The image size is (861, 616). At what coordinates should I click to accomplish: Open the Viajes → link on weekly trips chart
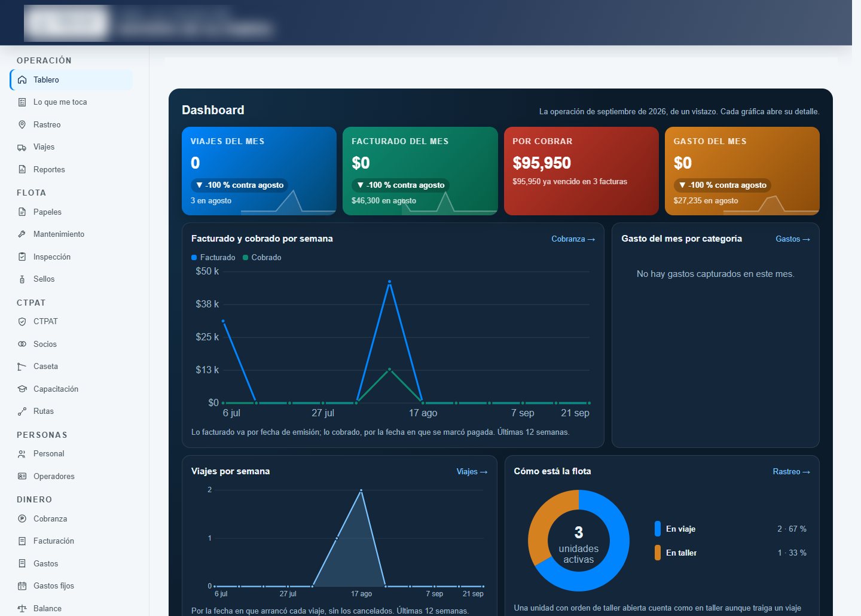pyautogui.click(x=472, y=472)
